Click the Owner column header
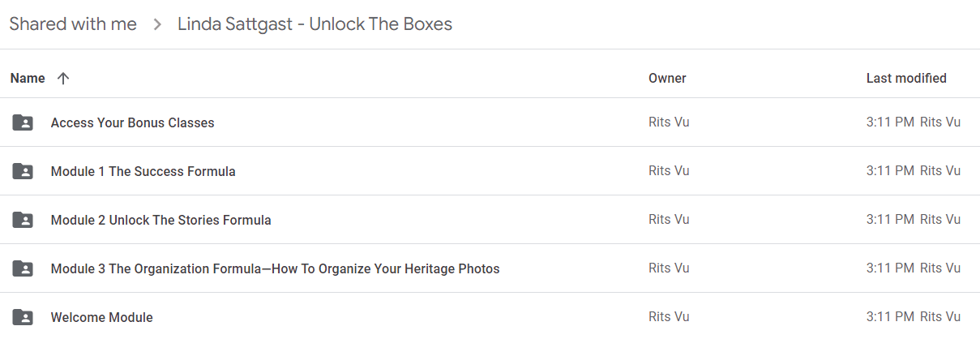This screenshot has height=339, width=980. 667,79
